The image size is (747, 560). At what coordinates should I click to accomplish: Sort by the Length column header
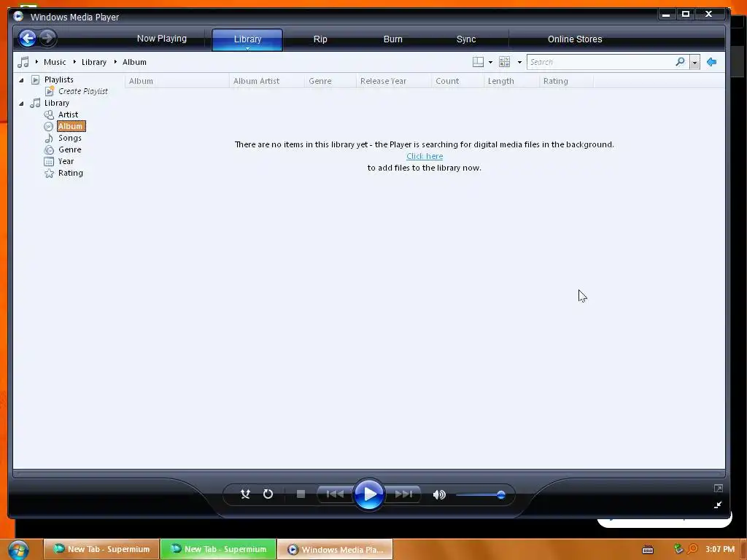tap(511, 81)
